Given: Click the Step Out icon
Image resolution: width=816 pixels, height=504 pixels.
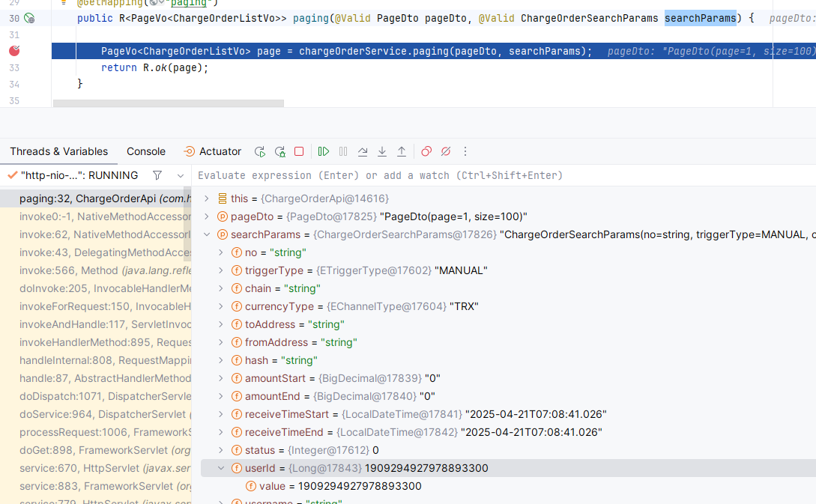Looking at the screenshot, I should point(401,151).
